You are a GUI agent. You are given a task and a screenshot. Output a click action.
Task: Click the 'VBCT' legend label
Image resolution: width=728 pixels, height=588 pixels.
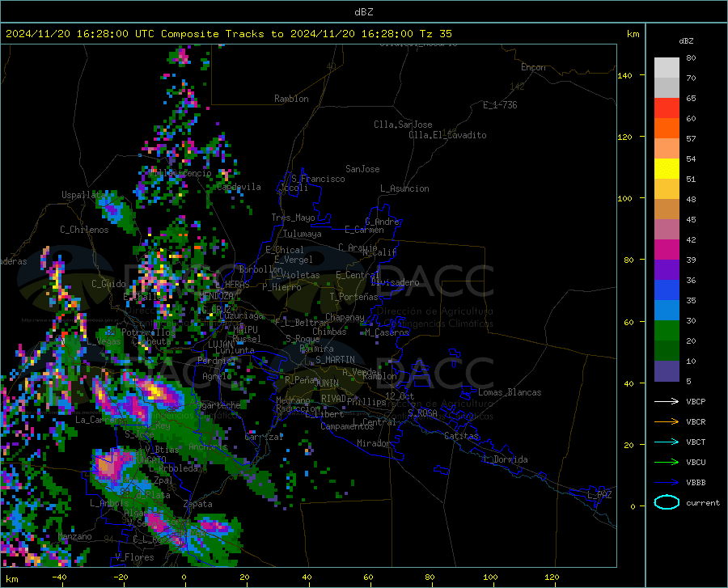[x=696, y=442]
